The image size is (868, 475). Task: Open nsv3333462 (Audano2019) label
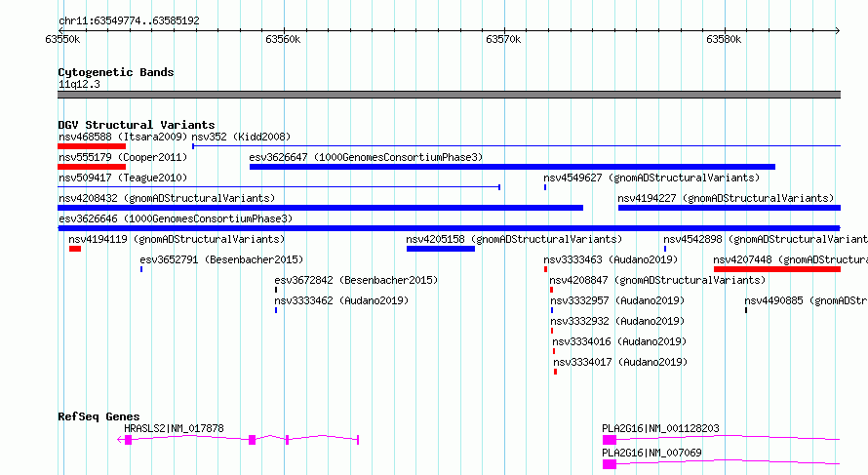pyautogui.click(x=341, y=300)
